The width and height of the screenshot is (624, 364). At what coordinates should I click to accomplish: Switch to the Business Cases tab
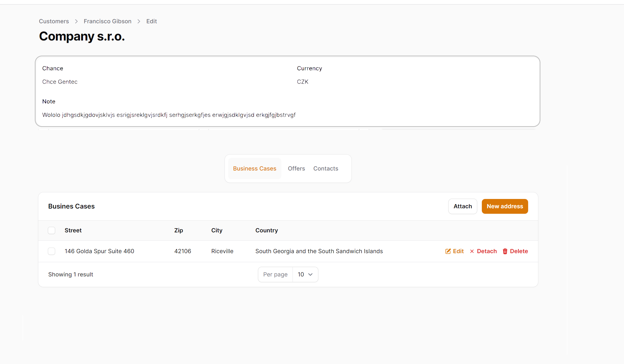tap(255, 169)
